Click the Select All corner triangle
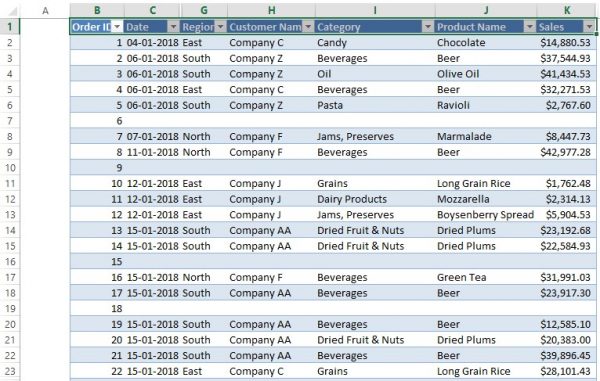The height and width of the screenshot is (381, 600). point(11,10)
